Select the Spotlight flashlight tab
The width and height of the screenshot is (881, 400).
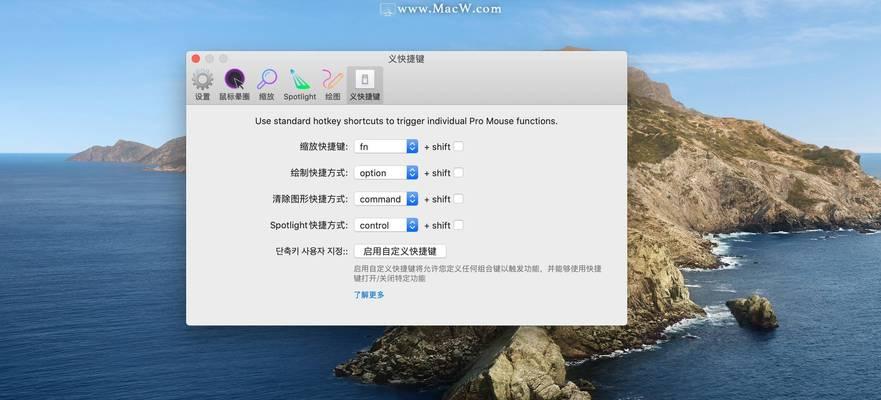[299, 85]
